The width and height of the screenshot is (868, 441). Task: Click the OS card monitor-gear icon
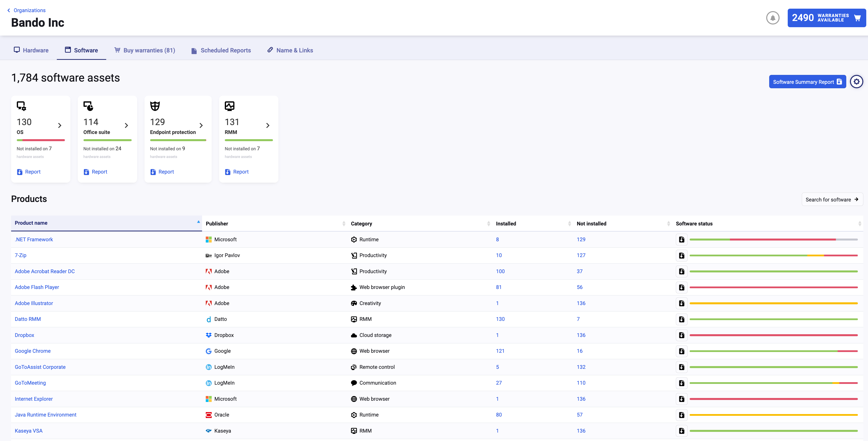tap(21, 106)
